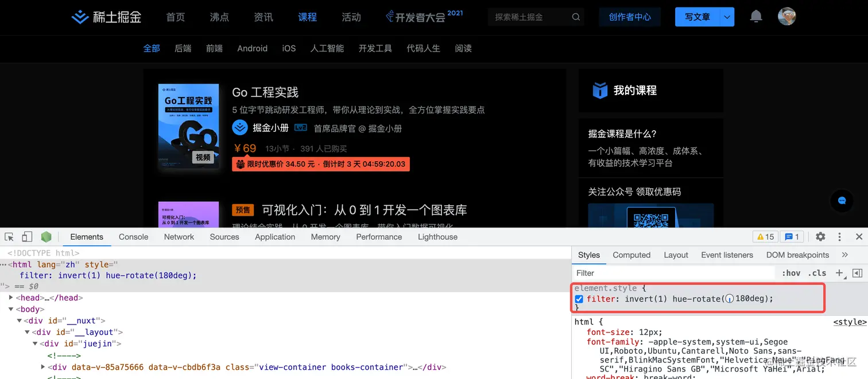Image resolution: width=868 pixels, height=379 pixels.
Task: Switch to the Computed styles tab
Action: coord(631,255)
